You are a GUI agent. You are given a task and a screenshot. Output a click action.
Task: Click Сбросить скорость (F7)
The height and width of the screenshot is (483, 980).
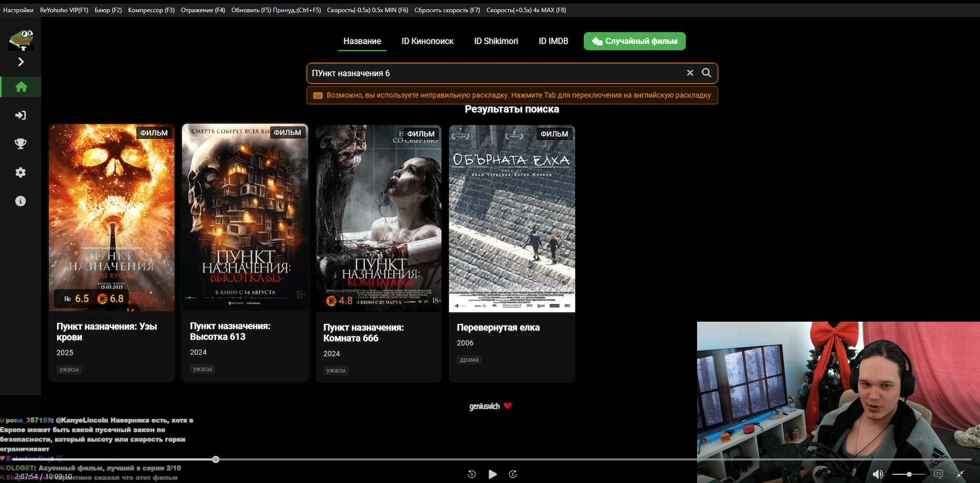coord(447,10)
